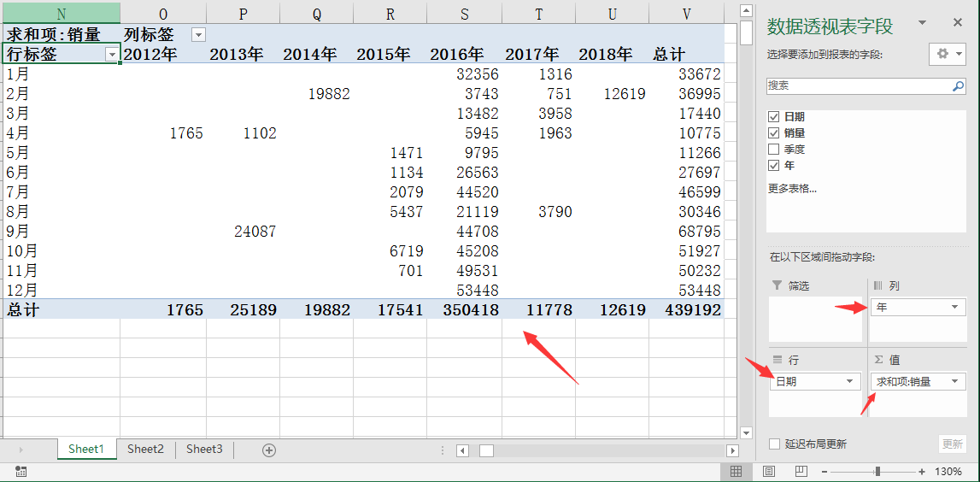
Task: Select column N header
Action: (x=62, y=14)
